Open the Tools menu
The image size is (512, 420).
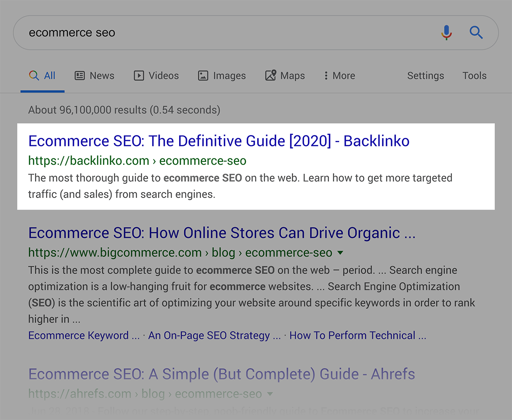[x=474, y=76]
